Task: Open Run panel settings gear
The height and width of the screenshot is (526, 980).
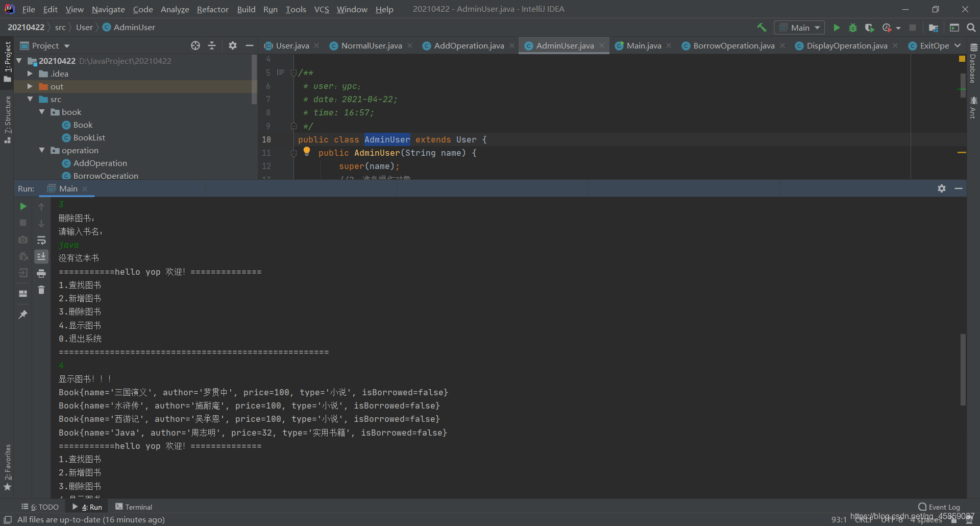Action: tap(942, 188)
